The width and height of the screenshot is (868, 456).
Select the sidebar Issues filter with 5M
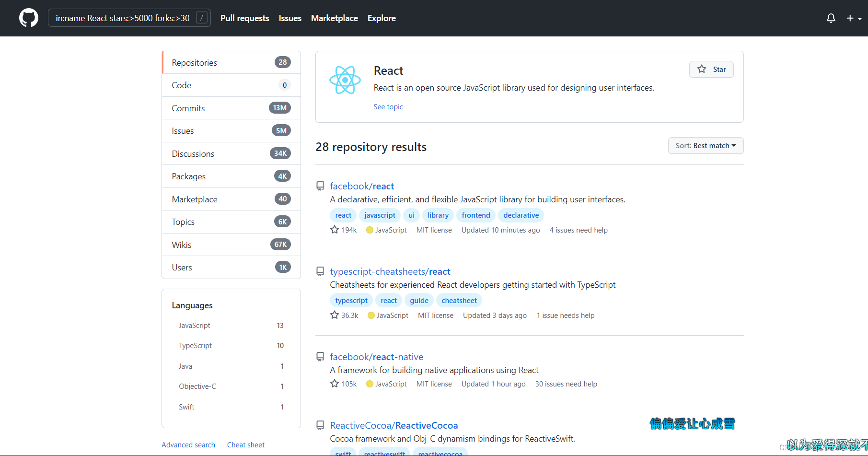point(231,131)
